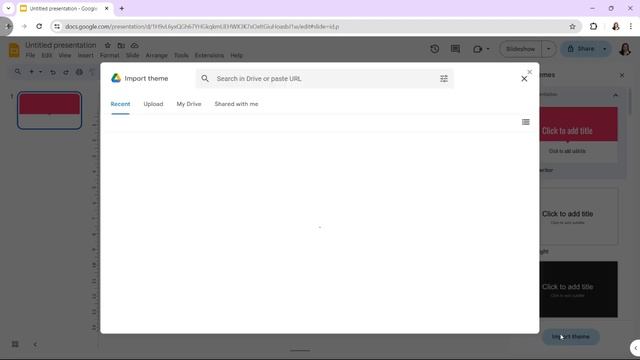
Task: Check the cloud document status icon
Action: click(135, 45)
